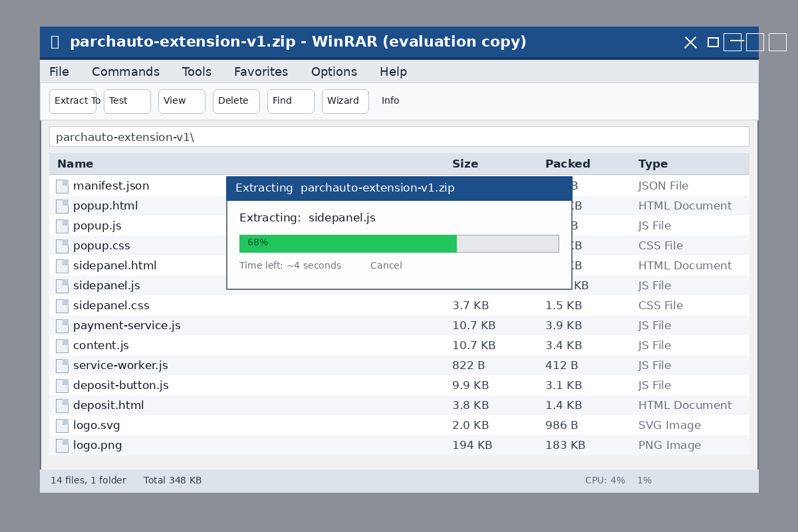The height and width of the screenshot is (532, 798).
Task: Select the logo.png file icon
Action: [x=62, y=446]
